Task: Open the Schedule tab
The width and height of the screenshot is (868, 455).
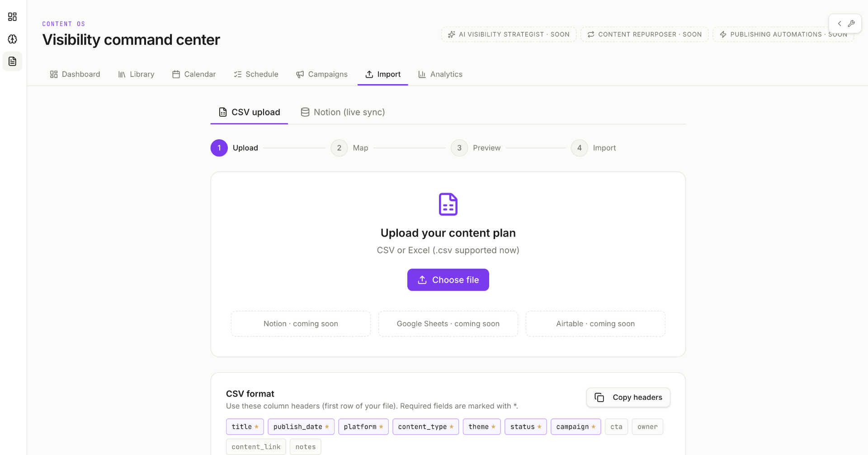Action: [256, 74]
